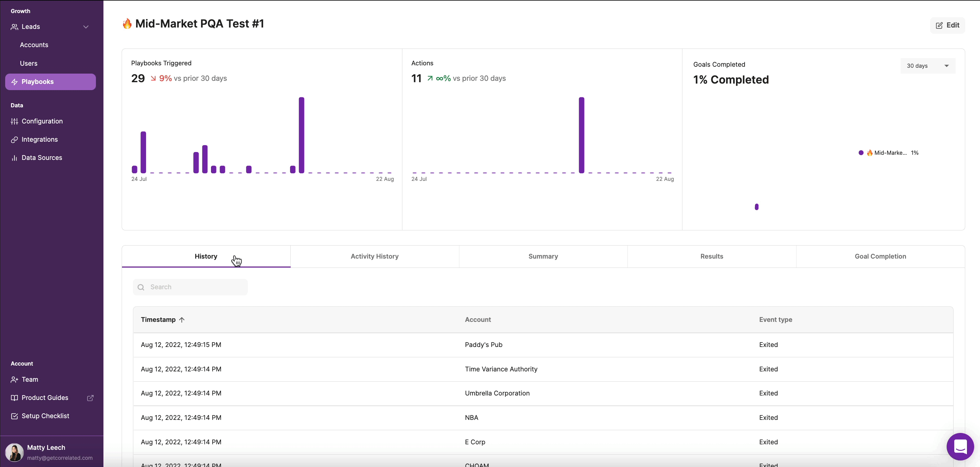Click the Edit playbook button
The image size is (980, 467).
(x=947, y=25)
